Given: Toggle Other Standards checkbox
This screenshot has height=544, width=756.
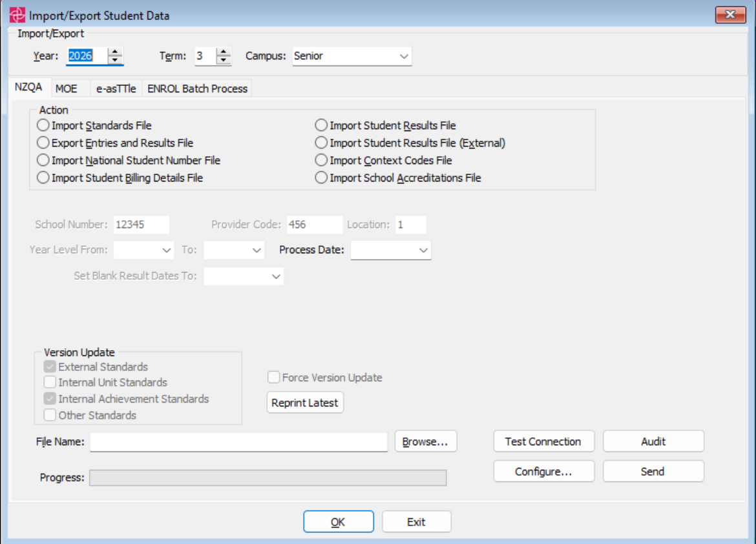Looking at the screenshot, I should [x=50, y=415].
